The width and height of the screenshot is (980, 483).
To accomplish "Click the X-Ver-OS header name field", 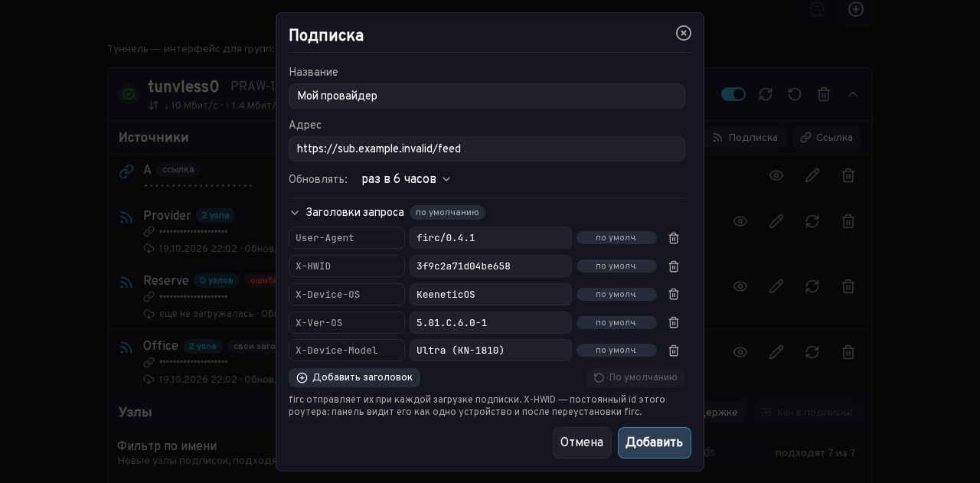I will pyautogui.click(x=347, y=322).
